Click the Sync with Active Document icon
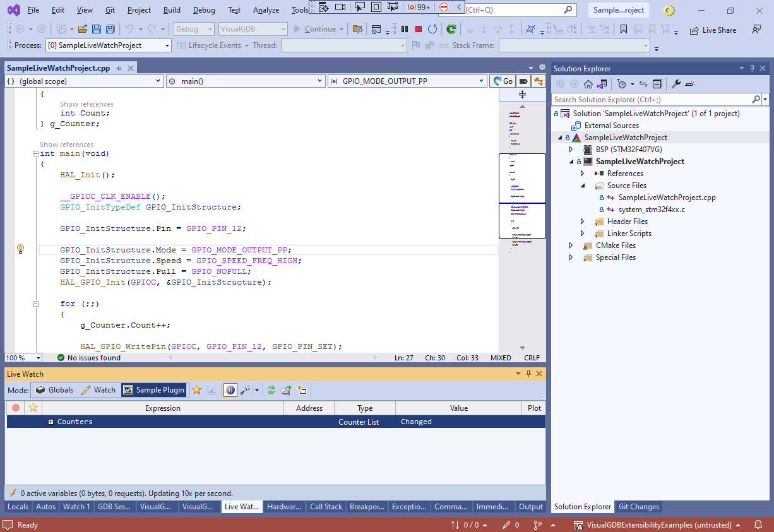Image resolution: width=774 pixels, height=532 pixels. [643, 84]
